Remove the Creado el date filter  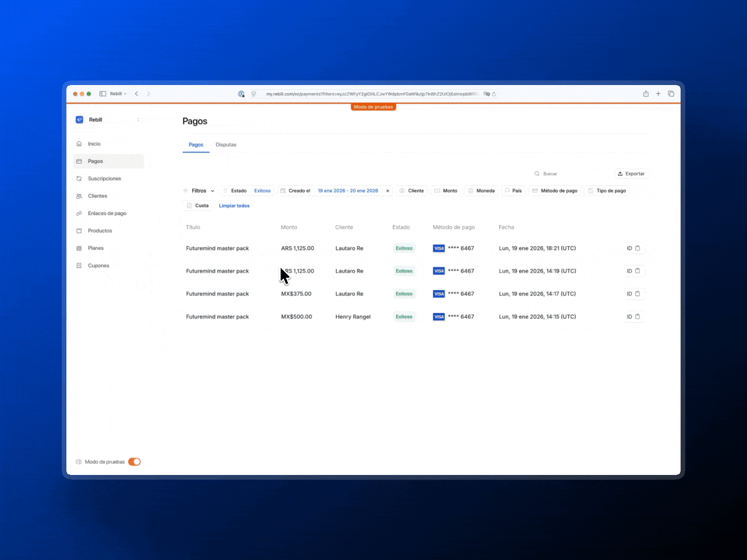tap(388, 191)
